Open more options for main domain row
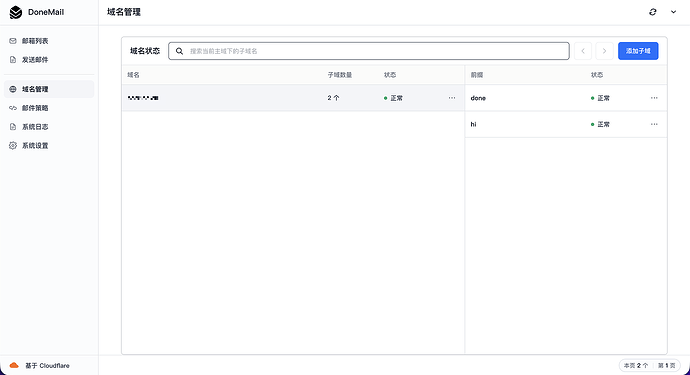The height and width of the screenshot is (375, 690). pyautogui.click(x=452, y=98)
